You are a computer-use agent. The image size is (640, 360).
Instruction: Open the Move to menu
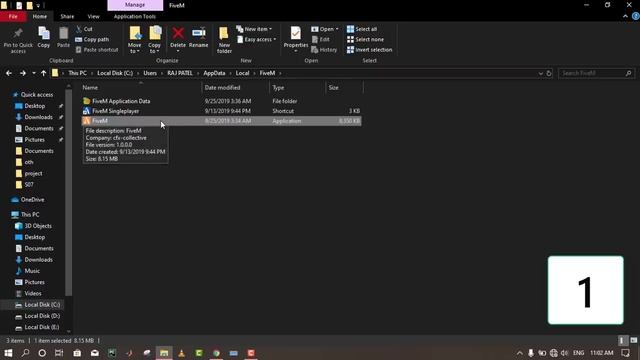point(134,40)
